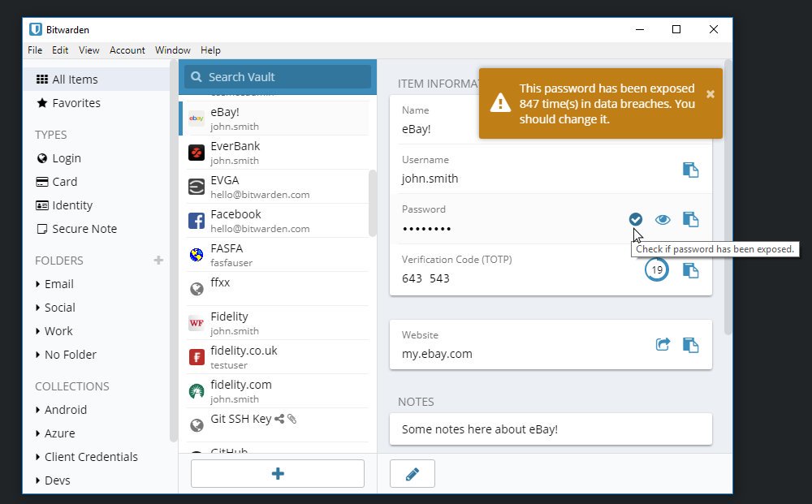Screen dimensions: 812x504
Task: Click the fidelity.com green icon
Action: coord(197,391)
